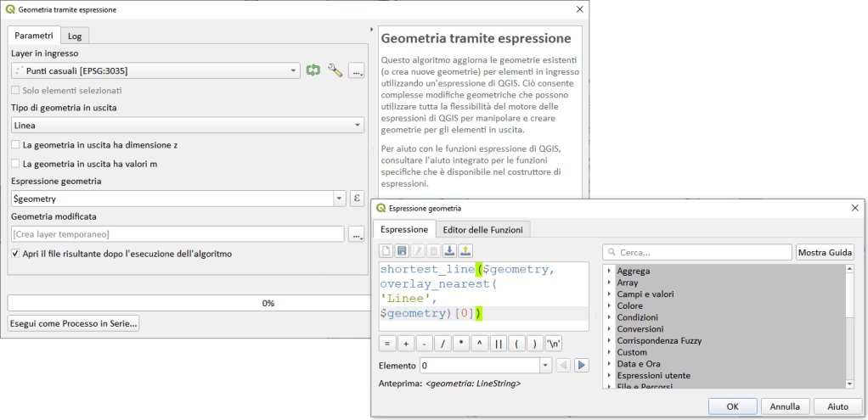Save expression with the floppy disk icon
The width and height of the screenshot is (868, 420).
402,251
